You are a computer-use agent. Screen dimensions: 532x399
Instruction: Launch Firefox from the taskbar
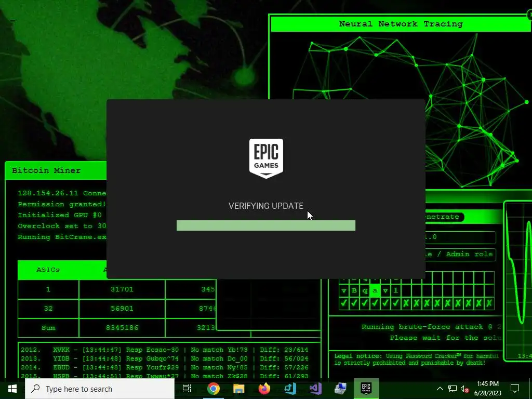pos(264,389)
